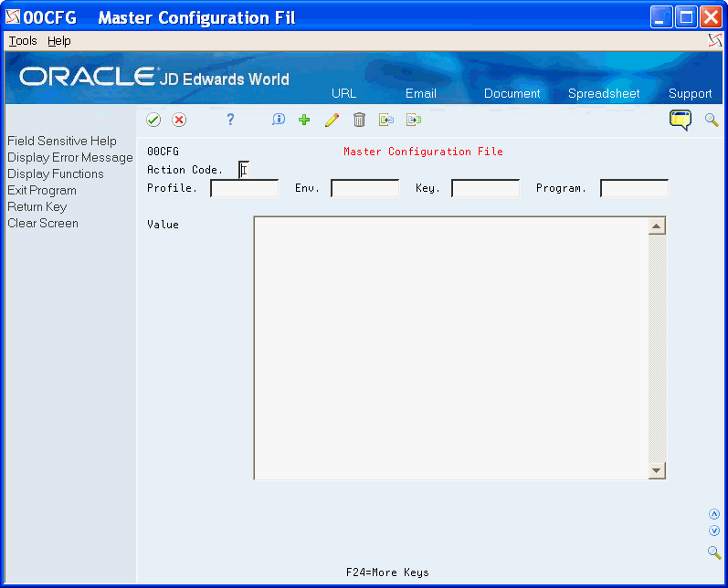
Task: Click the Value box scrollbar track
Action: click(x=657, y=348)
